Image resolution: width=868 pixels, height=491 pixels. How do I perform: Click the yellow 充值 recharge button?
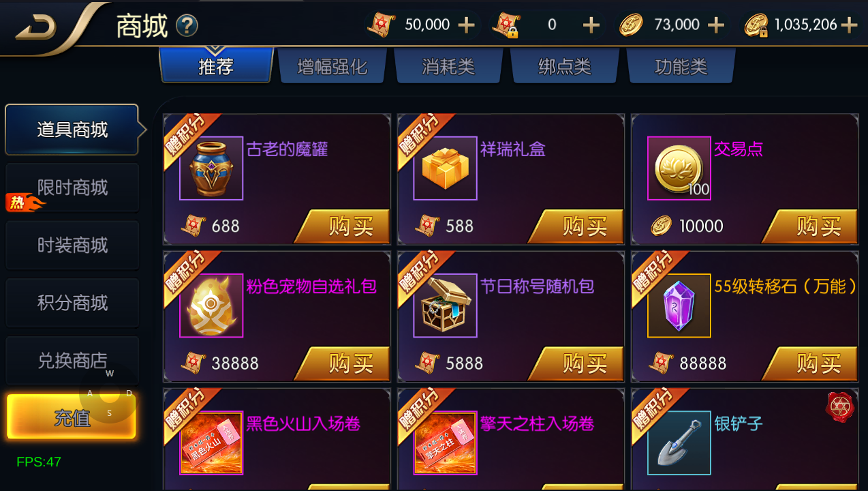72,417
